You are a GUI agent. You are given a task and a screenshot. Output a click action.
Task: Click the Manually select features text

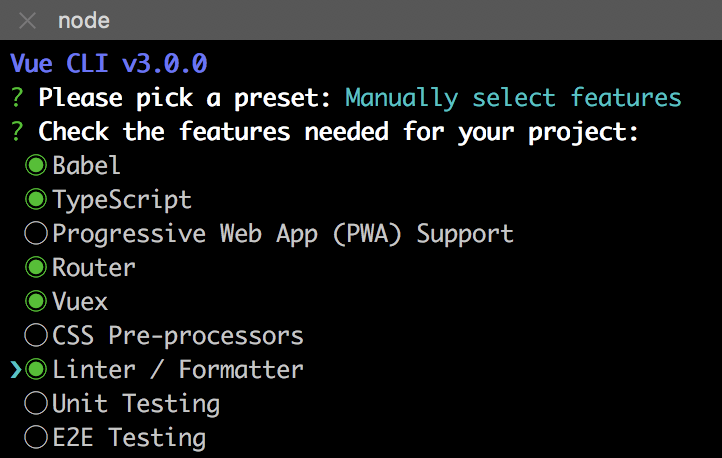click(x=513, y=99)
